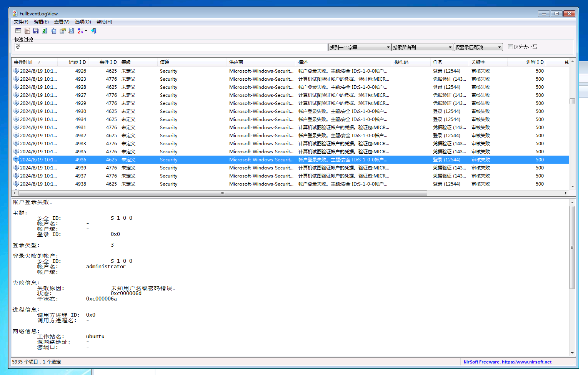Open Find with the magnifier icon
This screenshot has width=588, height=375.
tap(71, 31)
